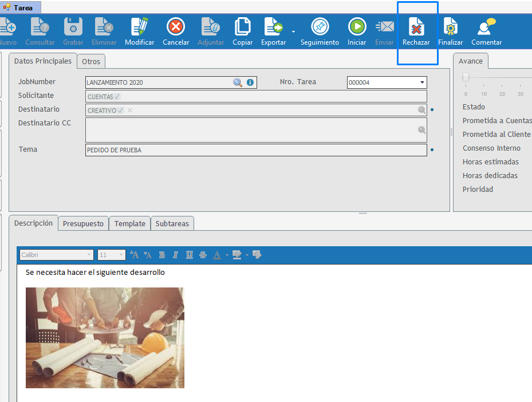532x402 pixels.
Task: Expand the Nro. Tarea combo box
Action: 422,82
